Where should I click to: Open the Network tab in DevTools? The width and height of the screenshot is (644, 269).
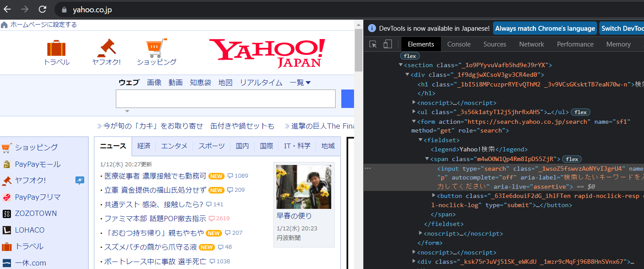point(531,44)
